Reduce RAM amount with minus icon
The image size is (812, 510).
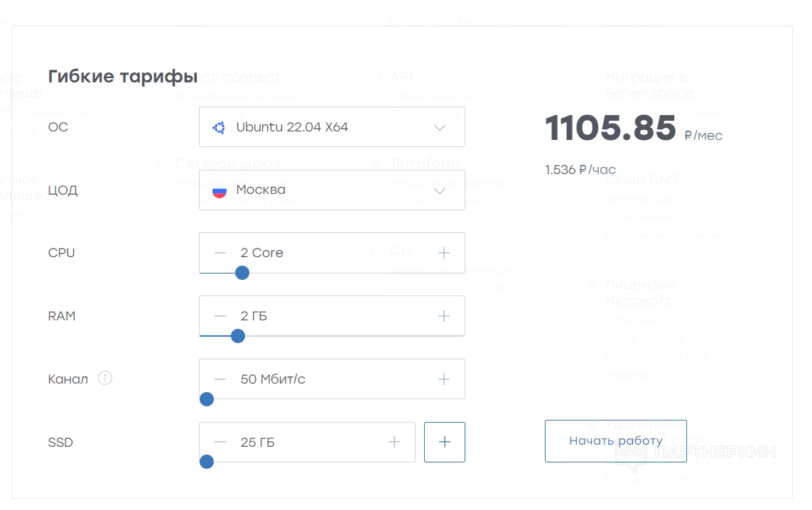pyautogui.click(x=220, y=316)
